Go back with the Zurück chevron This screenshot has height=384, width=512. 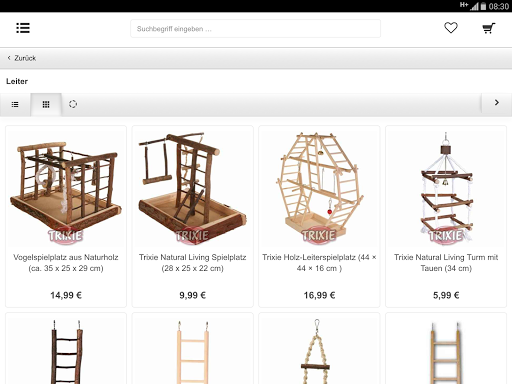(9, 58)
